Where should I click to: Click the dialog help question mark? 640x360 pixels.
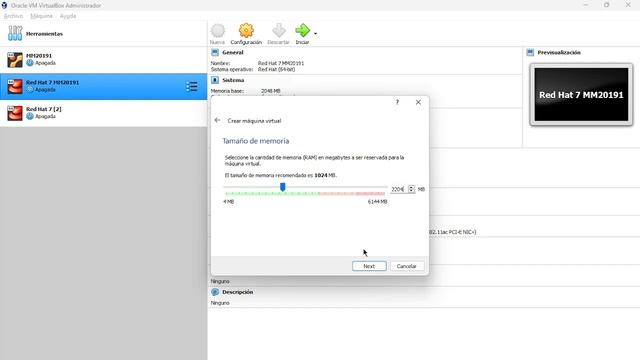click(397, 102)
